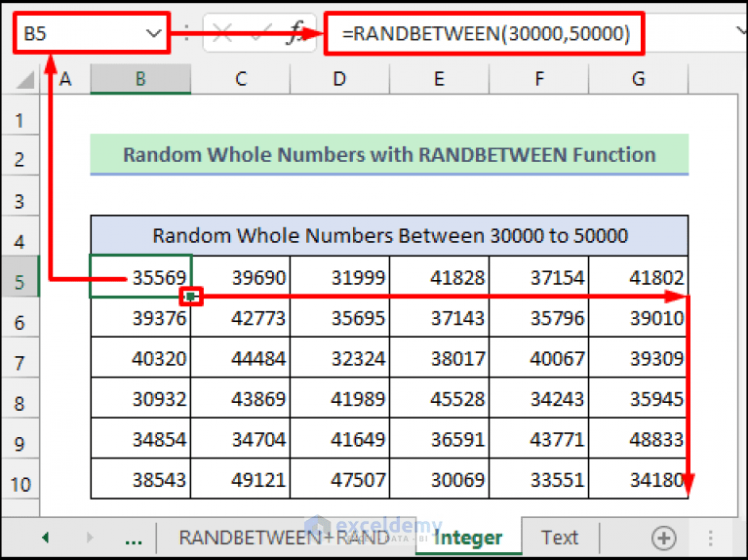Viewport: 748px width, 560px height.
Task: Select cell containing 39690
Action: pyautogui.click(x=241, y=276)
